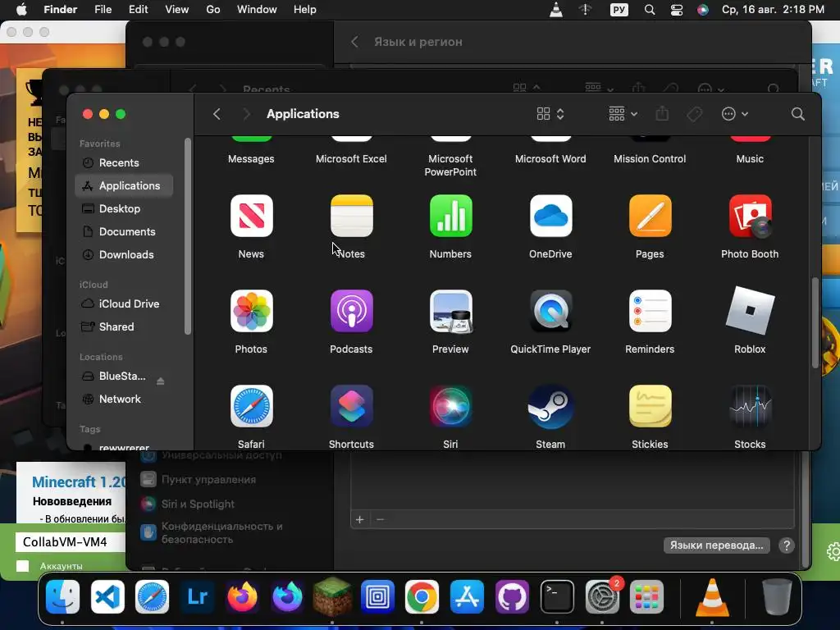Select Recents in Finder sidebar
The image size is (840, 630).
click(125, 163)
